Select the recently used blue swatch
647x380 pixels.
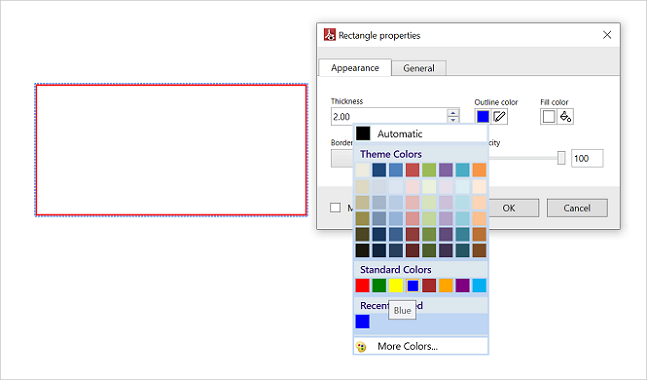click(x=363, y=321)
